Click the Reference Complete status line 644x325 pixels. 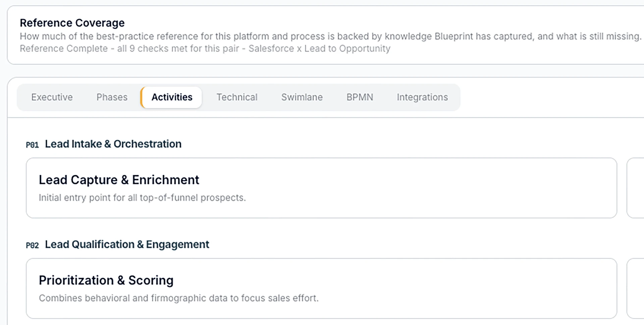[205, 49]
